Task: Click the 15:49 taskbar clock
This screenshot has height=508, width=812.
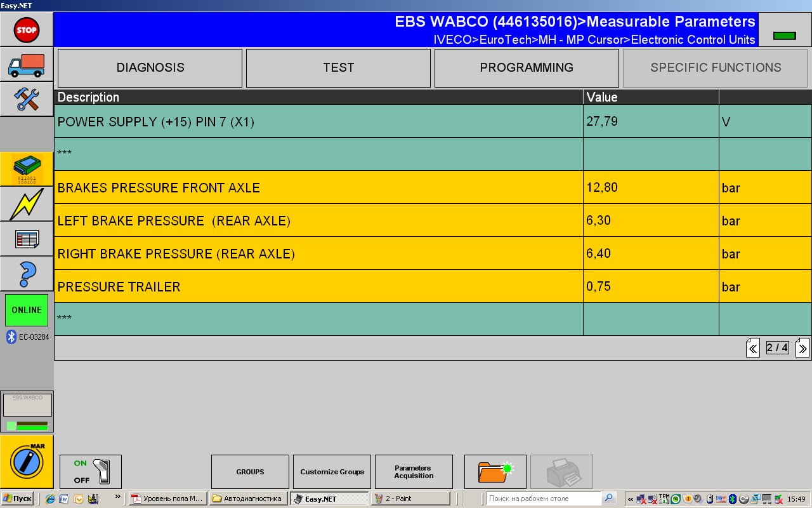Action: (x=797, y=499)
